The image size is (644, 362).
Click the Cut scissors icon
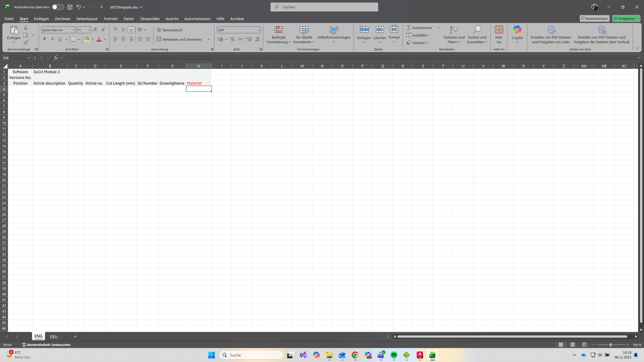click(x=25, y=28)
